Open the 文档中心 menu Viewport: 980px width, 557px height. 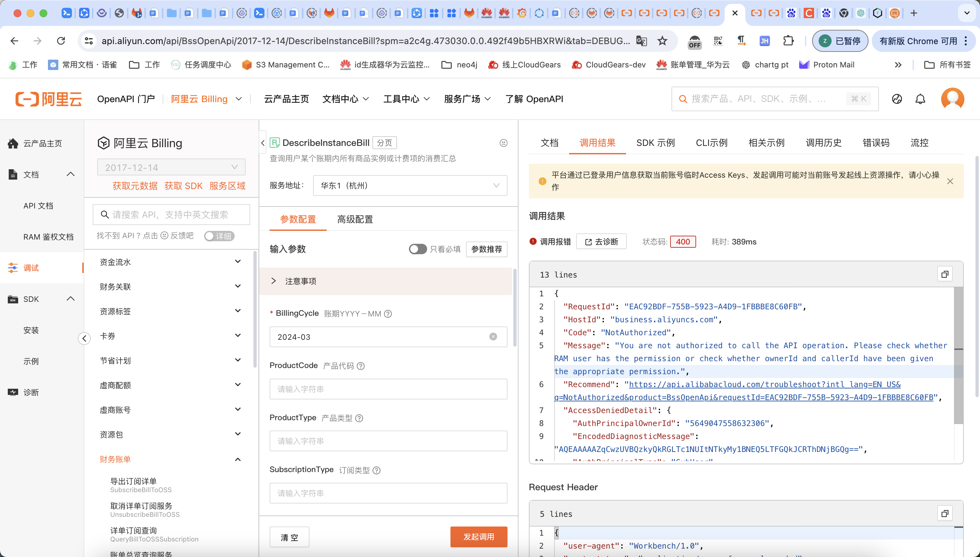pyautogui.click(x=345, y=99)
